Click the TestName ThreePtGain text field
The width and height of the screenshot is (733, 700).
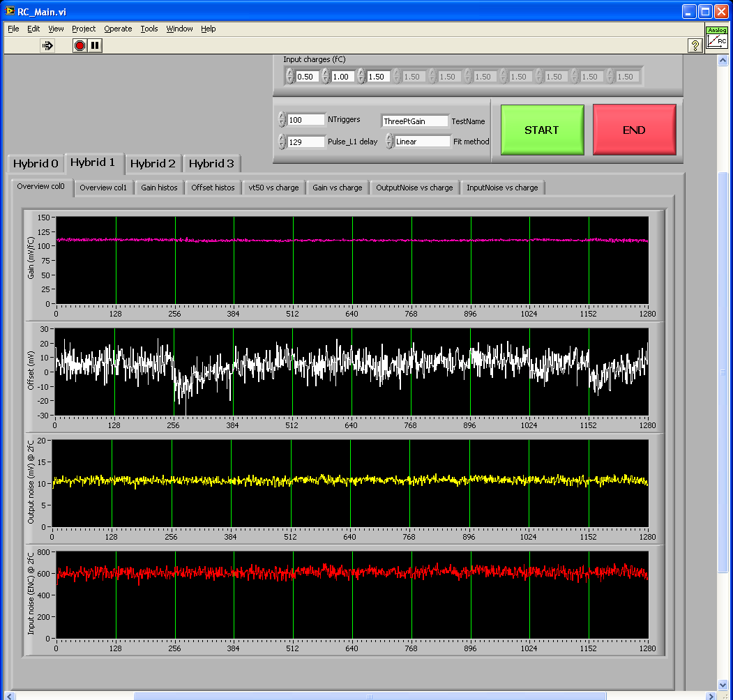tap(415, 121)
